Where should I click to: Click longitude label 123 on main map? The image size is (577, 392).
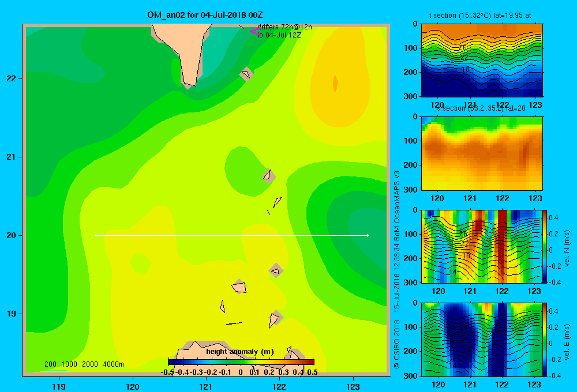[353, 386]
